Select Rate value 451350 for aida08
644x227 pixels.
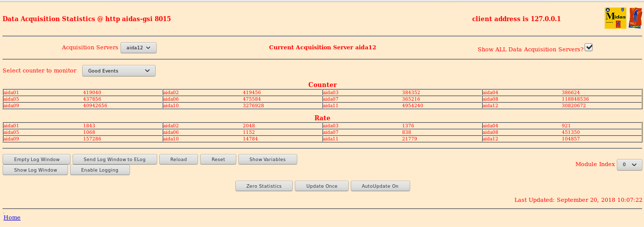coord(571,132)
